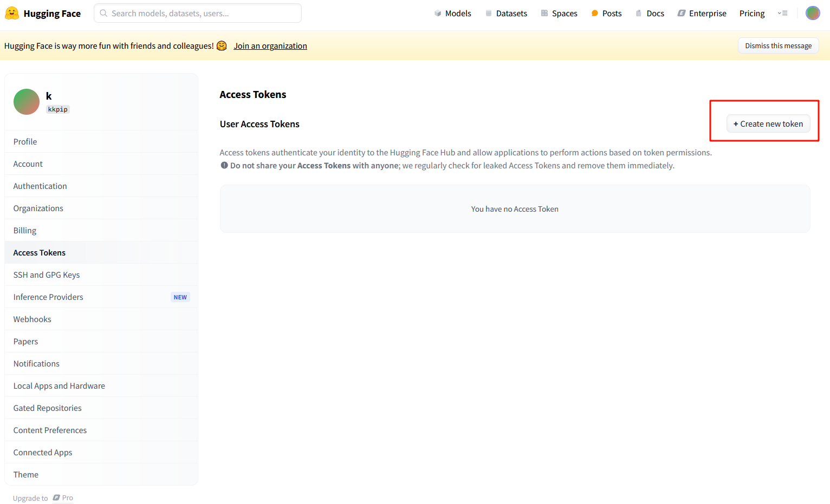Expand the more navigation menu

point(782,13)
